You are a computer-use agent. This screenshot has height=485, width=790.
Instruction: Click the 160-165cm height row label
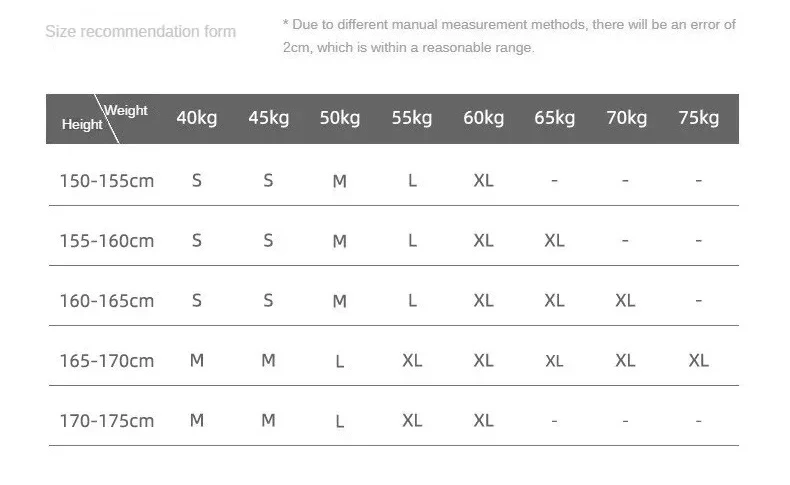[x=107, y=301]
